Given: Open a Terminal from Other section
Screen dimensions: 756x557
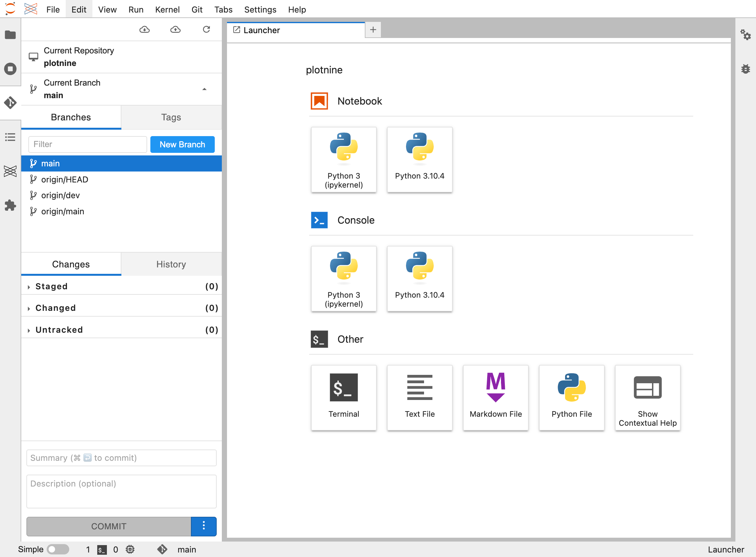Looking at the screenshot, I should point(343,396).
